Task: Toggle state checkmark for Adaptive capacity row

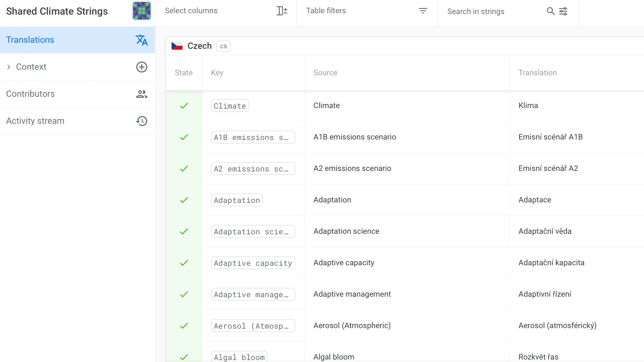Action: click(x=184, y=263)
